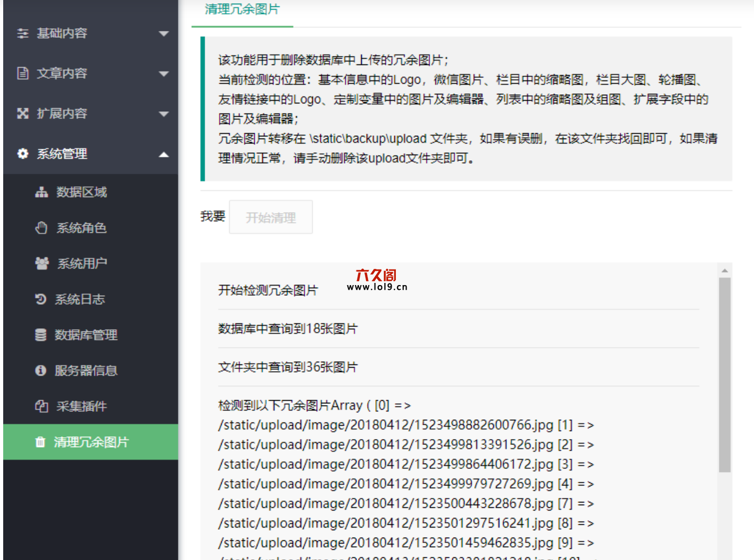Click the path ending 1523499979727269.jpg

click(x=386, y=484)
